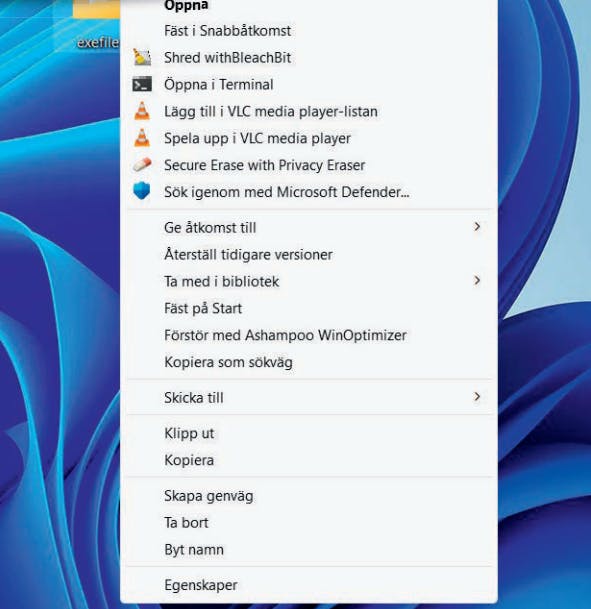Click VLC cone icon beside playlist entry
591x609 pixels.
(142, 111)
